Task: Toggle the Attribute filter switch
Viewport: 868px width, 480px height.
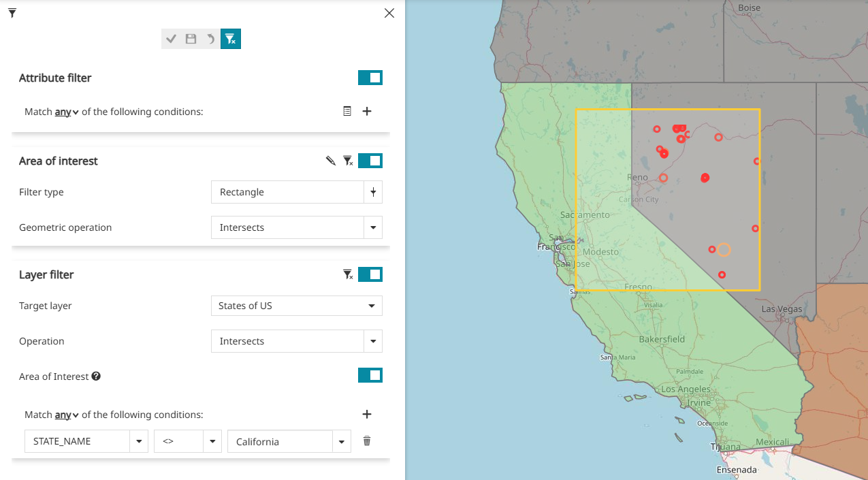Action: click(x=370, y=78)
